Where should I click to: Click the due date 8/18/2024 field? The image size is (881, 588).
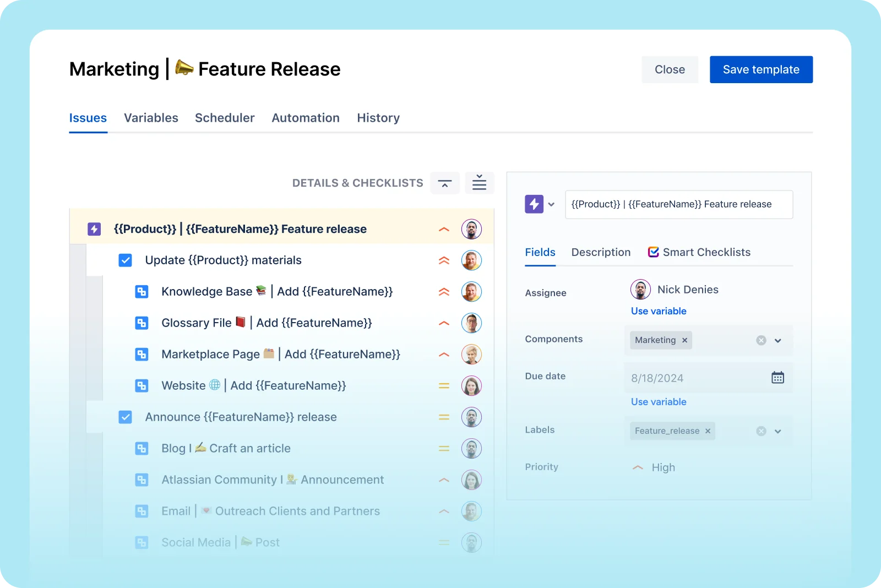pyautogui.click(x=709, y=378)
